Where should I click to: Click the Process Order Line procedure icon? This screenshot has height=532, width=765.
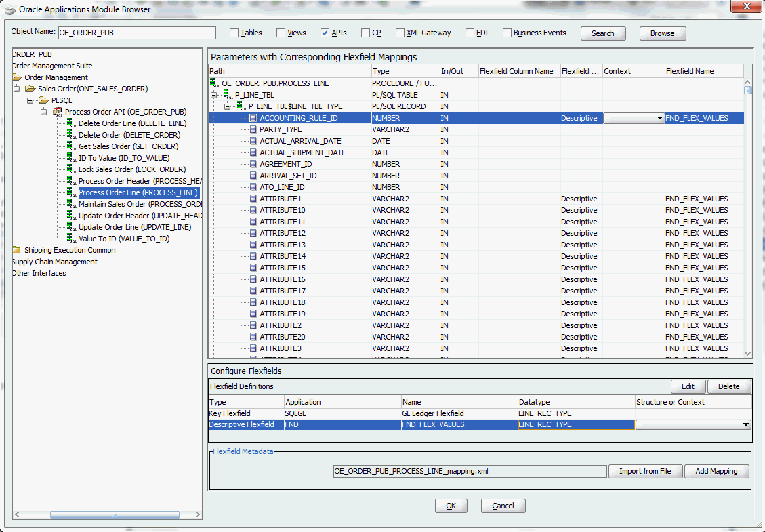[x=72, y=192]
